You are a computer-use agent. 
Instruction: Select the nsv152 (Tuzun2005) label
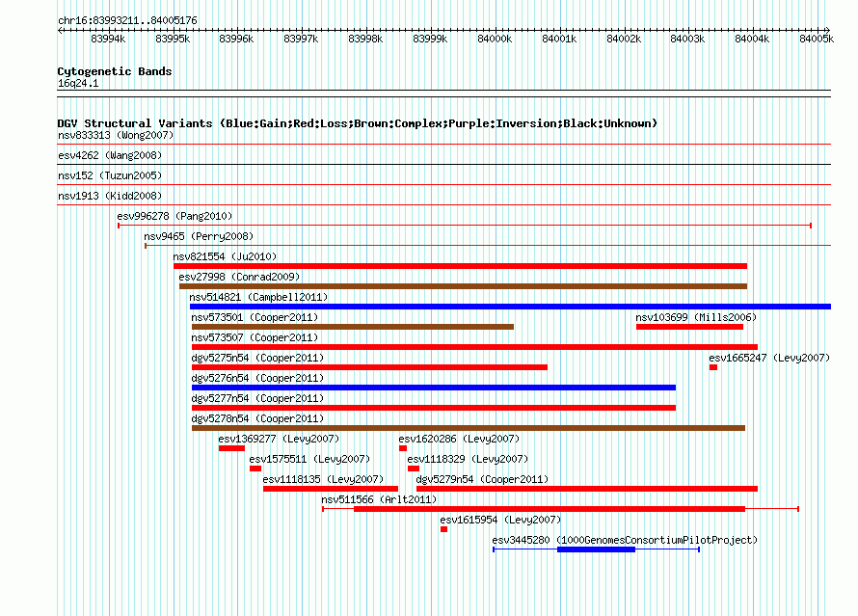110,175
